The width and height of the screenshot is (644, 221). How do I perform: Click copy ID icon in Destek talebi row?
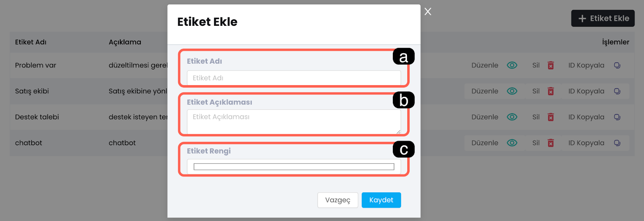(617, 117)
